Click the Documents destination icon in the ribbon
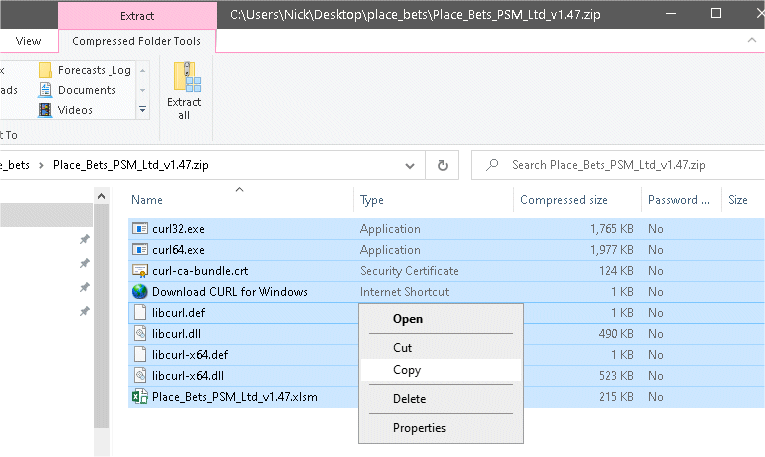This screenshot has width=765, height=457. (x=45, y=90)
